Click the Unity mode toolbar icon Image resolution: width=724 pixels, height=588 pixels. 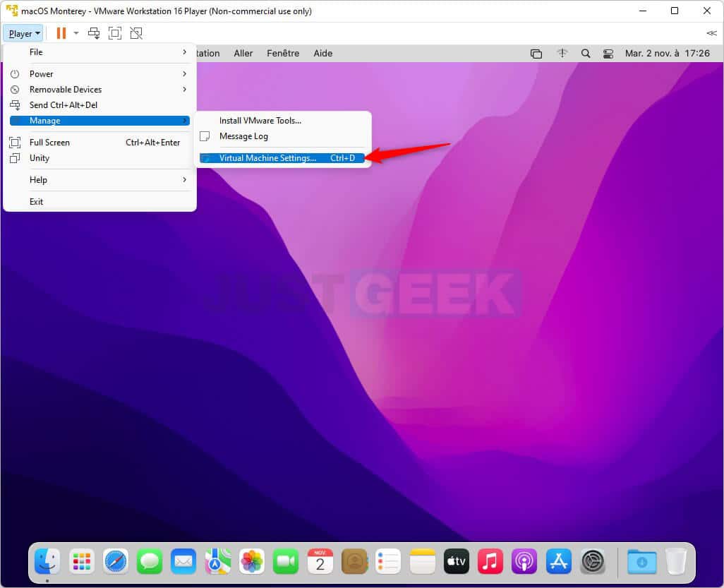[136, 33]
